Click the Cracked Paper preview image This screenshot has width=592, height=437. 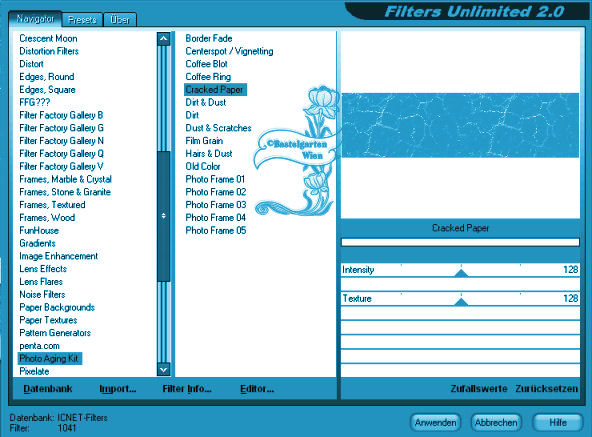click(x=460, y=125)
